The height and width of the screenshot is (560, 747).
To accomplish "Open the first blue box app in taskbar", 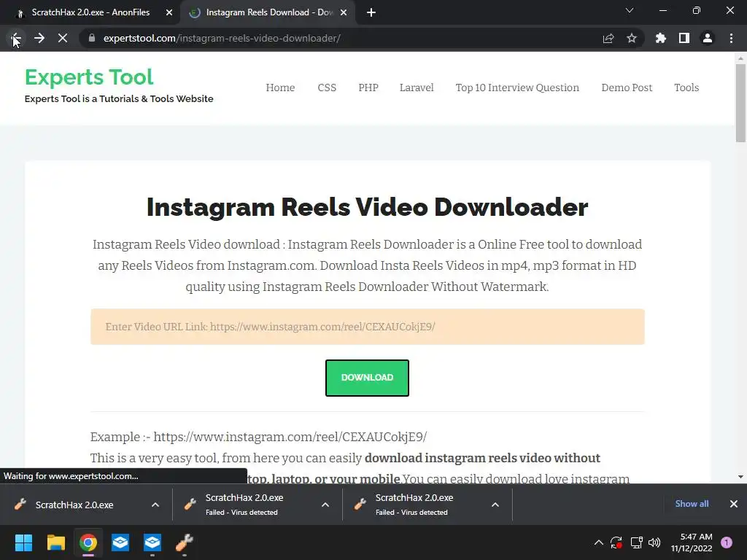I will [120, 542].
